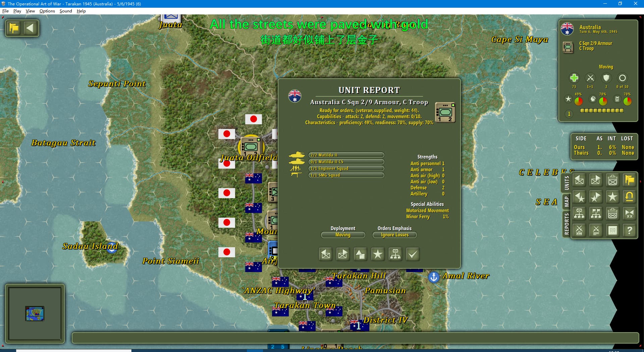Click the question mark help icon
The image size is (644, 352).
[x=629, y=230]
